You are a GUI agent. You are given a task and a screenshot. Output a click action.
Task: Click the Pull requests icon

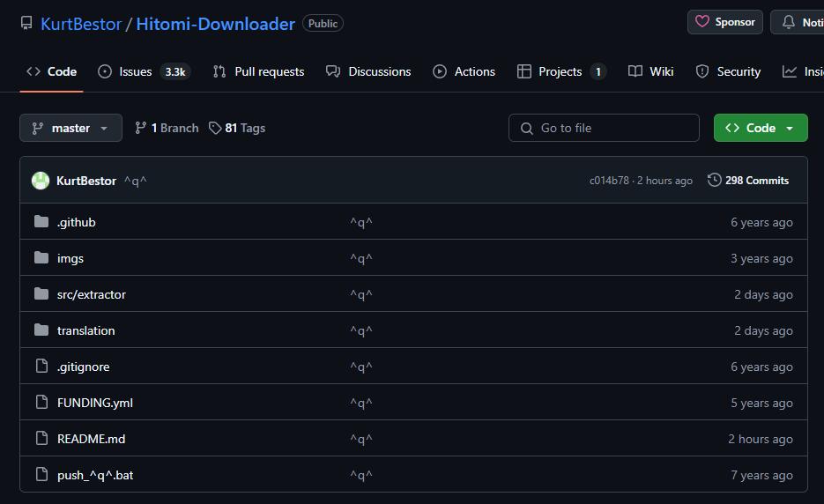pos(219,71)
